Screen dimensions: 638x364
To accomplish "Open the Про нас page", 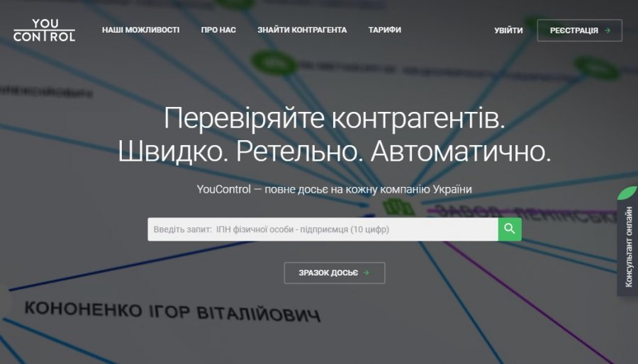I will (x=218, y=30).
